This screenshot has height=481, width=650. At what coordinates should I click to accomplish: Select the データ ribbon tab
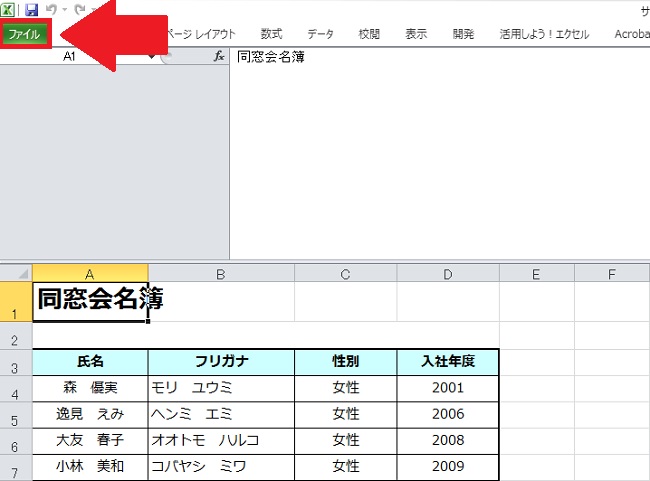point(320,33)
